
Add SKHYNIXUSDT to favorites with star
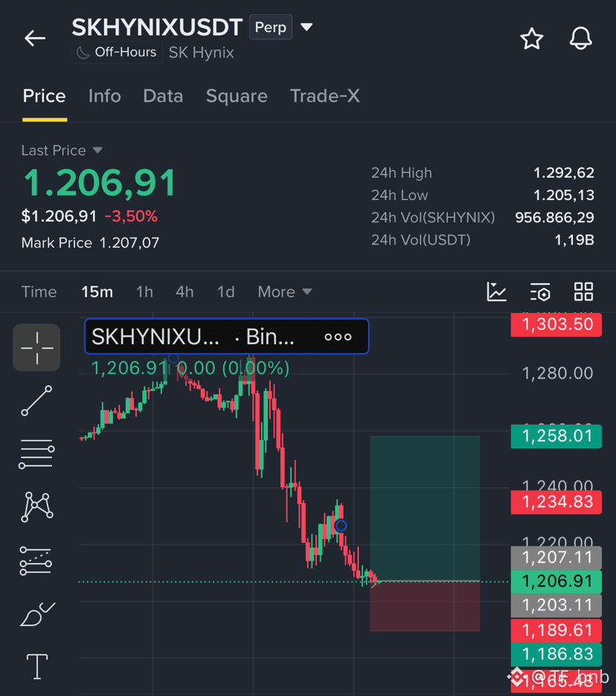[532, 39]
